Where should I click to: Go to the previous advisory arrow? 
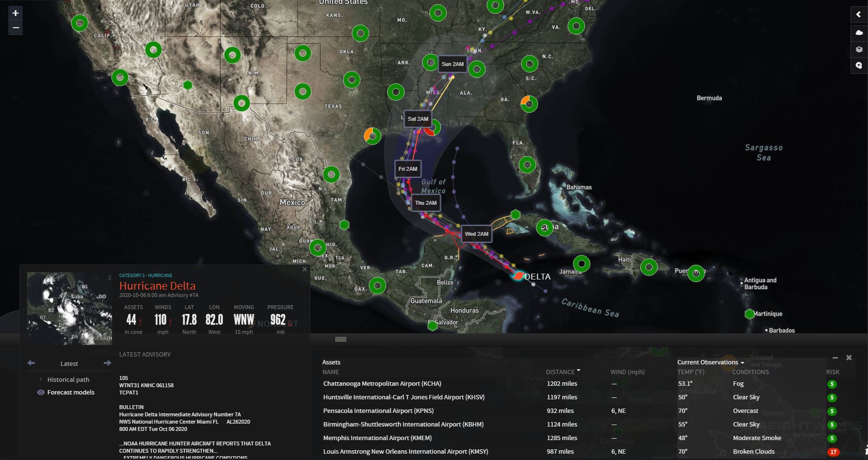(32, 363)
